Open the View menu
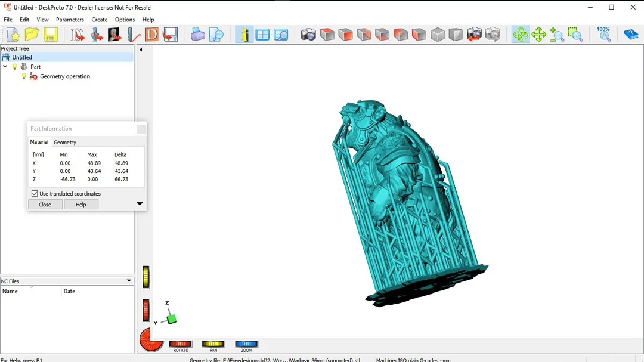 pos(42,20)
